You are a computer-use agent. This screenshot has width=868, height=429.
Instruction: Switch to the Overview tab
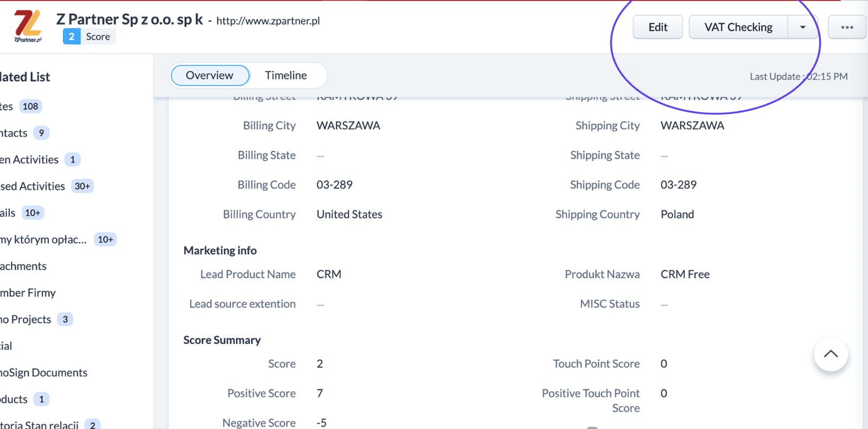tap(209, 75)
